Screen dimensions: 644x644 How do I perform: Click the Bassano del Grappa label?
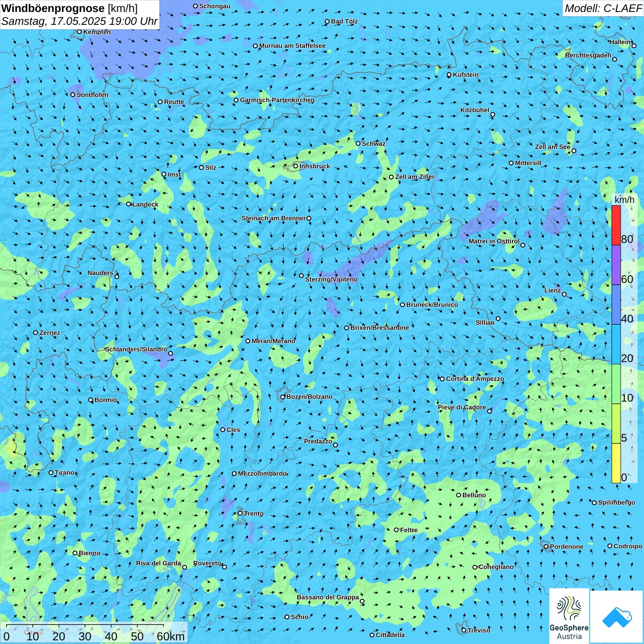[328, 597]
